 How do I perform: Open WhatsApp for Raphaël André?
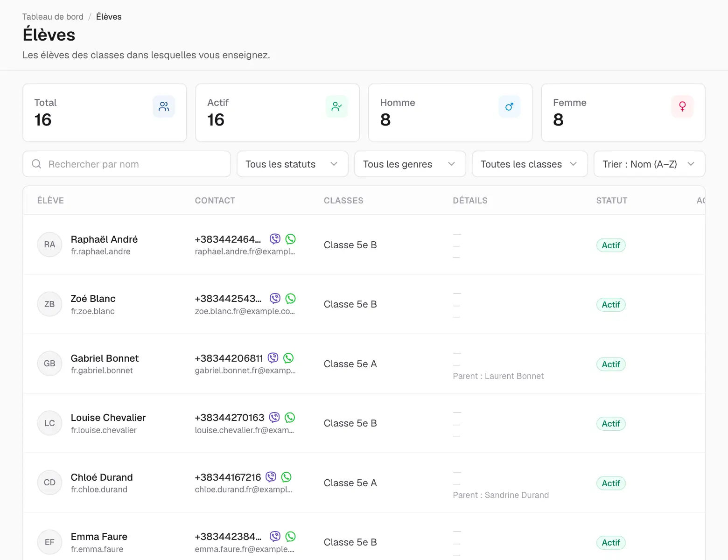tap(291, 239)
